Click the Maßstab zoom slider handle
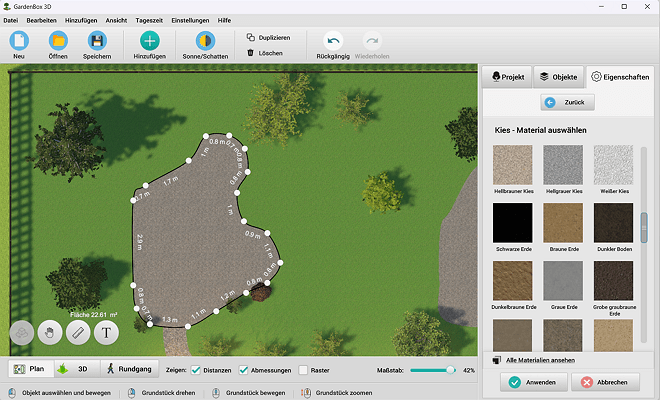660x400 pixels. point(450,370)
